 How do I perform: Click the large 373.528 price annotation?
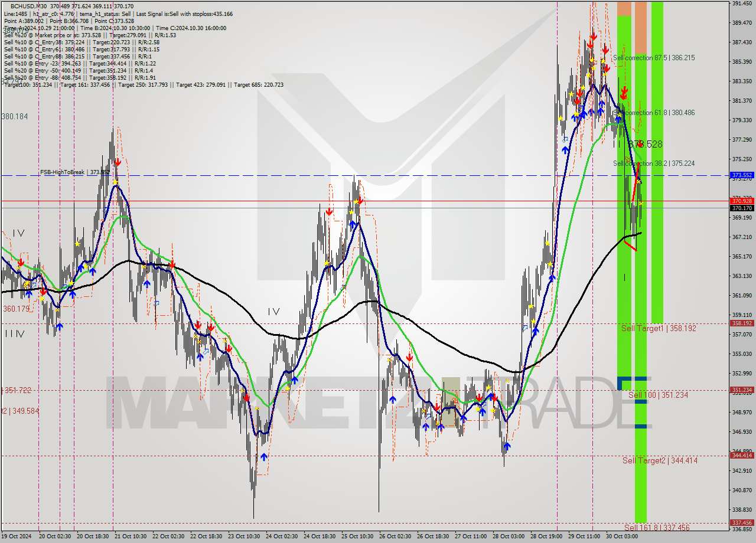click(644, 144)
